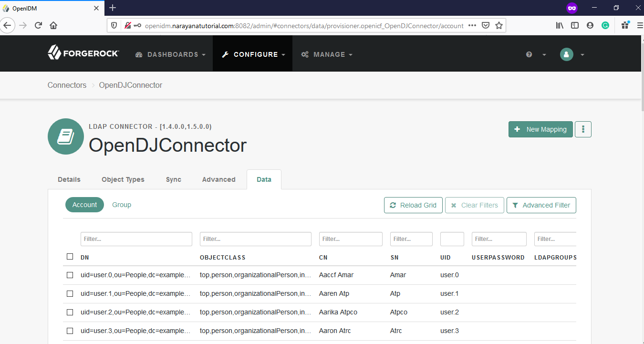Screen dimensions: 644x344
Task: Open the Firefox hamburger menu
Action: (640, 26)
